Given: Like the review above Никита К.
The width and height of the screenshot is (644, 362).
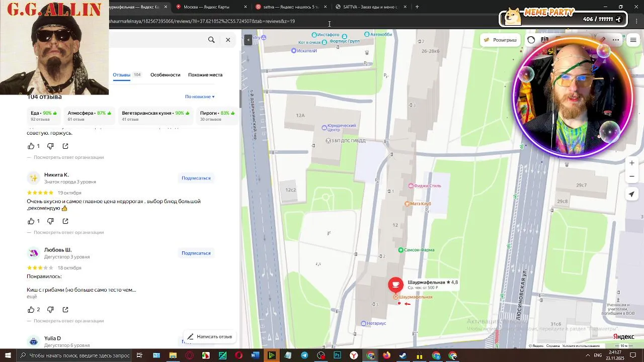Looking at the screenshot, I should [31, 146].
